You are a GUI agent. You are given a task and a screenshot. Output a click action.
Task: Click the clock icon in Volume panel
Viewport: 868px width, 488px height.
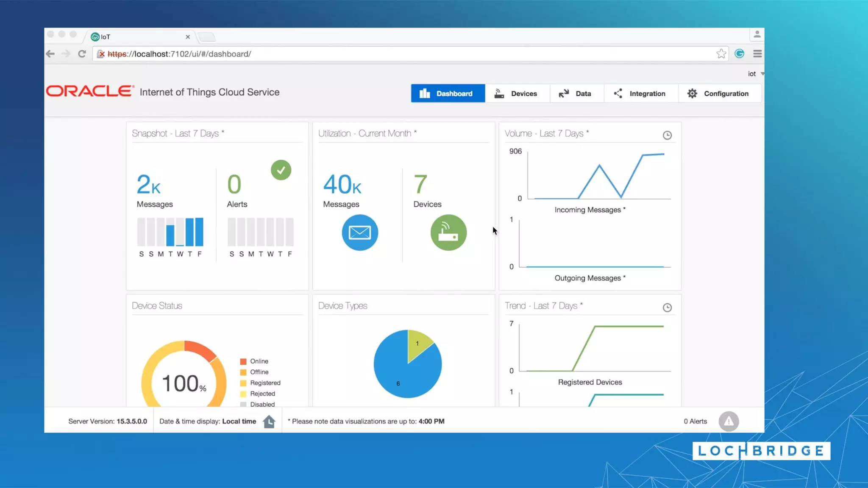(x=667, y=135)
